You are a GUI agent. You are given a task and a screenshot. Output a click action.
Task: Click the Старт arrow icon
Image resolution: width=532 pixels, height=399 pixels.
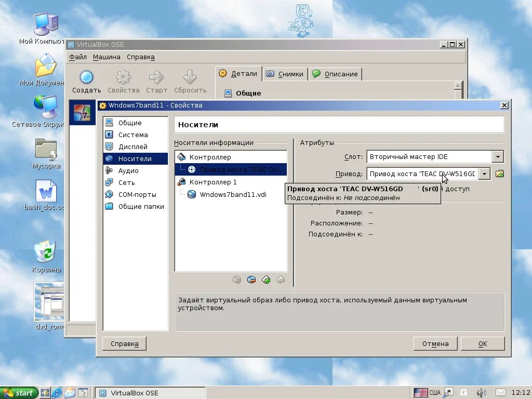156,81
